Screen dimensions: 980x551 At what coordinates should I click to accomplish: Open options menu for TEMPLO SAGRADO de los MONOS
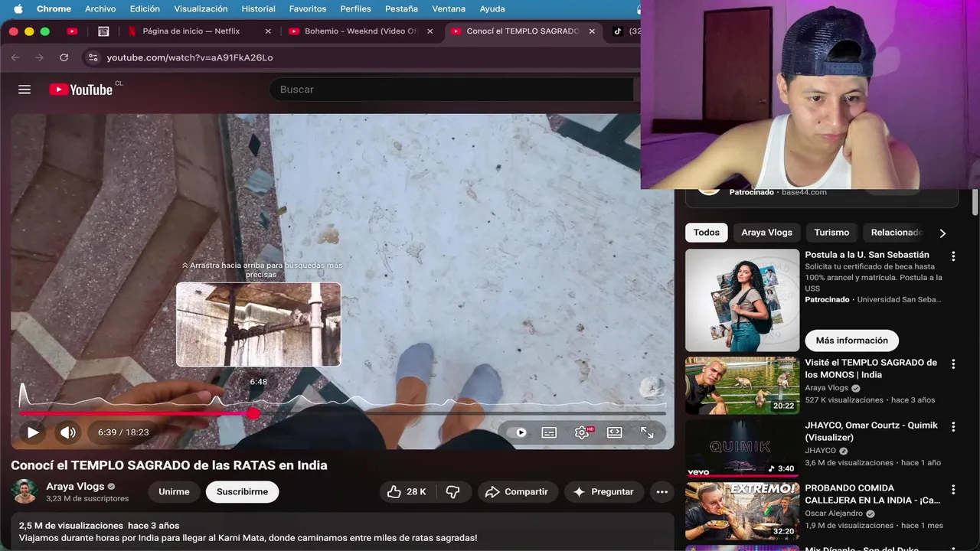[x=953, y=364]
